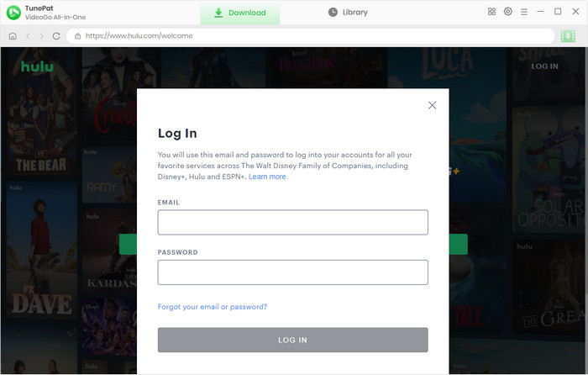Image resolution: width=588 pixels, height=375 pixels.
Task: Reload the page with the refresh icon
Action: point(56,36)
